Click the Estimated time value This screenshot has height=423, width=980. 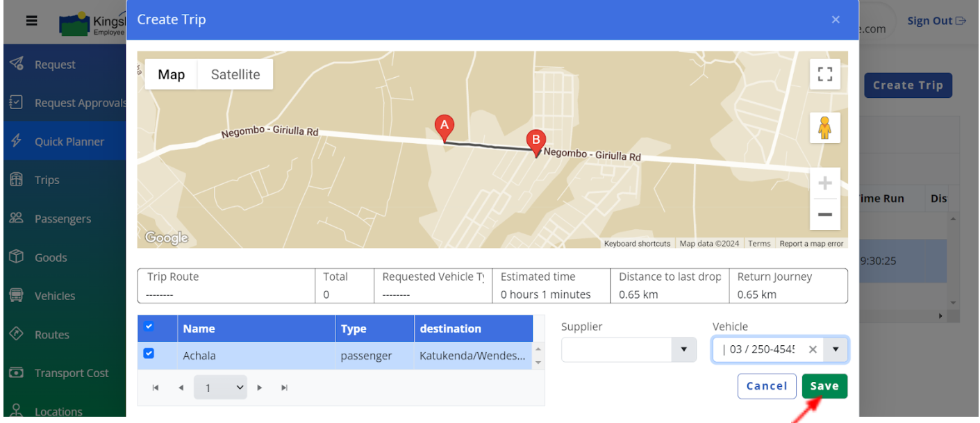point(545,295)
